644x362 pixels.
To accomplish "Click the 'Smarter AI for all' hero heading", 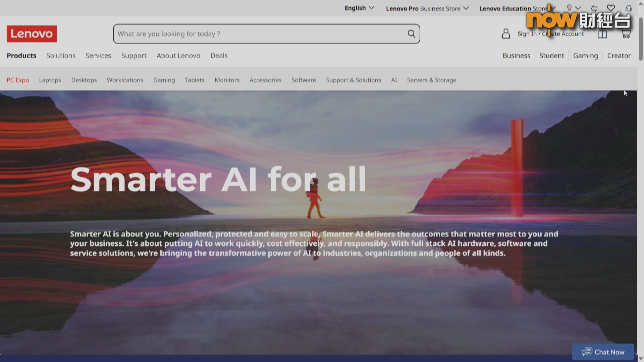I will pyautogui.click(x=218, y=179).
